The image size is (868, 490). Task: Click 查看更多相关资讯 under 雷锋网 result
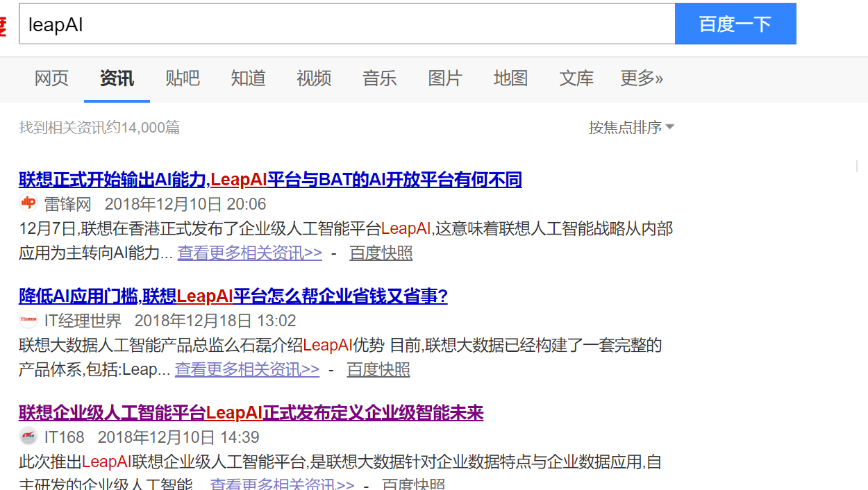tap(250, 253)
